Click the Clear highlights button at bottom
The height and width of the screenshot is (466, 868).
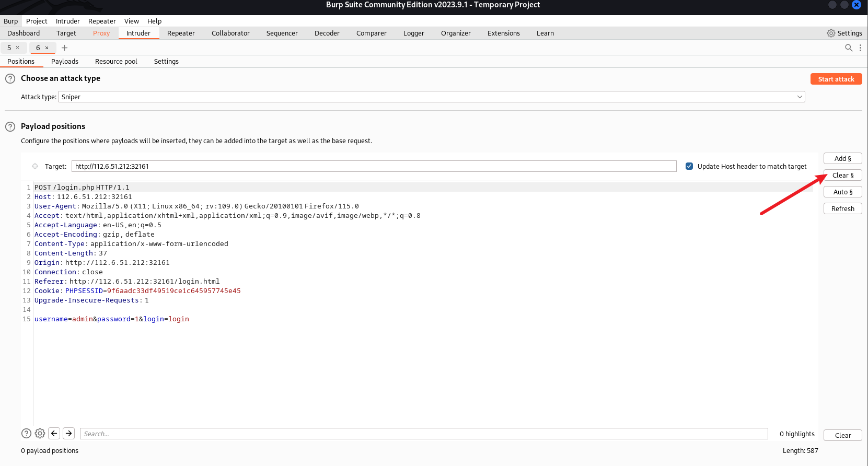pos(842,435)
